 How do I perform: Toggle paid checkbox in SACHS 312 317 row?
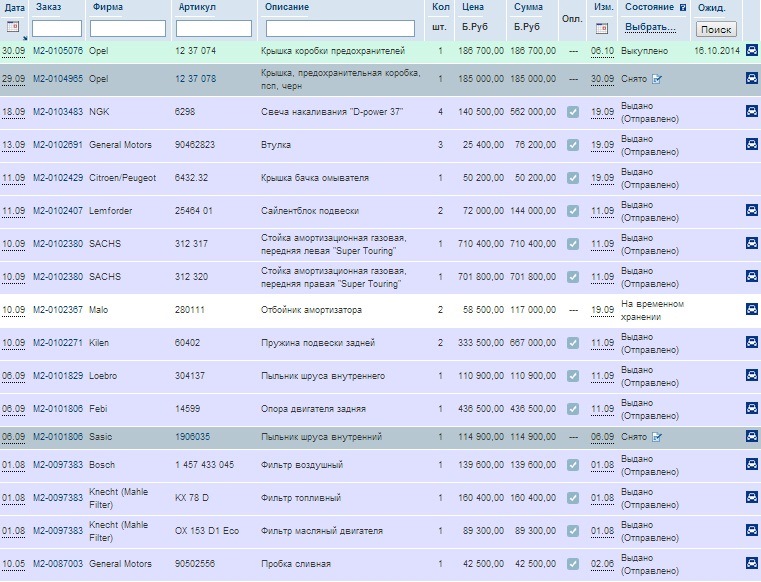click(x=573, y=244)
